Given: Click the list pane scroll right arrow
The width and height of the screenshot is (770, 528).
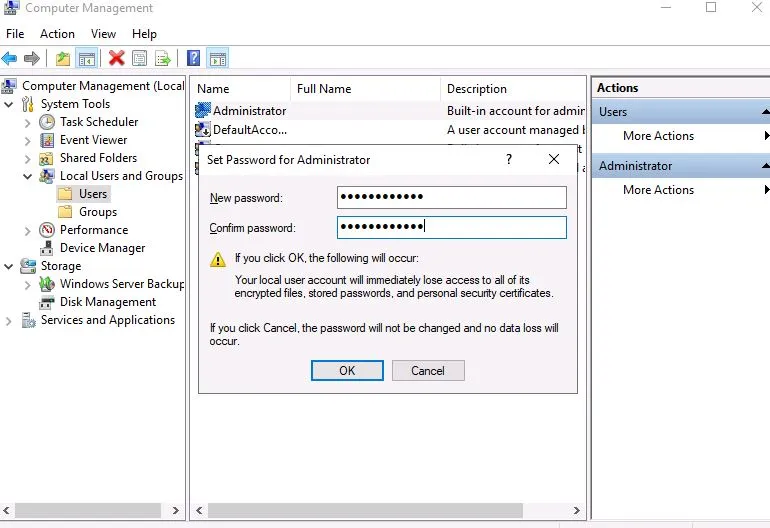Looking at the screenshot, I should point(577,510).
